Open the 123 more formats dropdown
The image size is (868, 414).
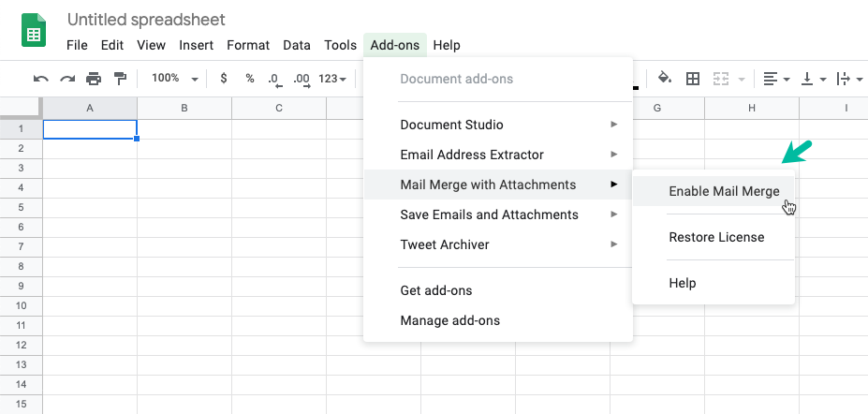(332, 79)
